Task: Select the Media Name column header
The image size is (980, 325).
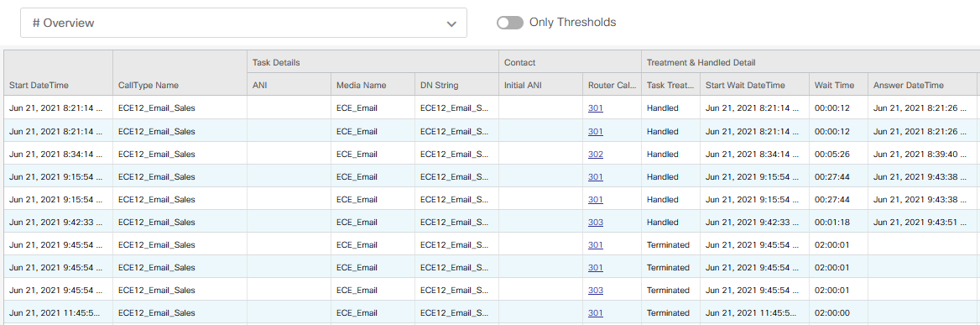Action: (x=373, y=85)
